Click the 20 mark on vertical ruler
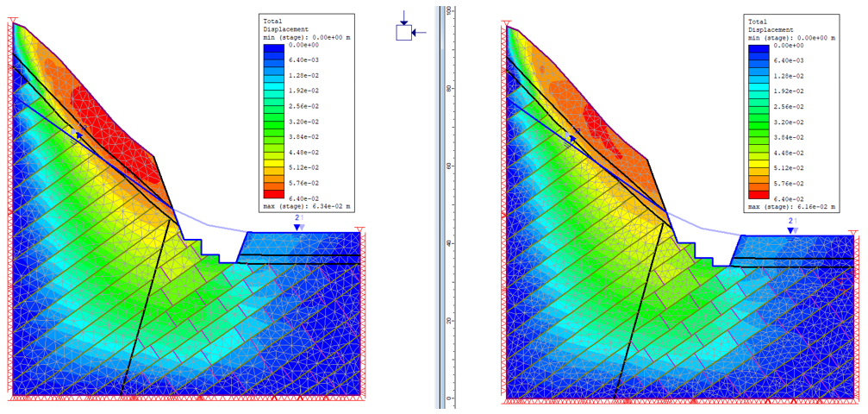The image size is (868, 414). pyautogui.click(x=448, y=321)
